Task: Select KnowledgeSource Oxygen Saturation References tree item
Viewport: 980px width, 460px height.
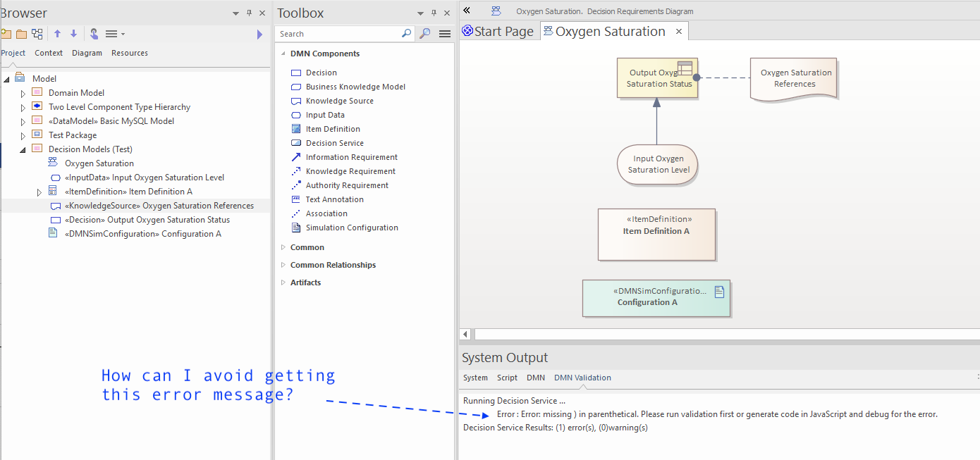Action: [159, 206]
